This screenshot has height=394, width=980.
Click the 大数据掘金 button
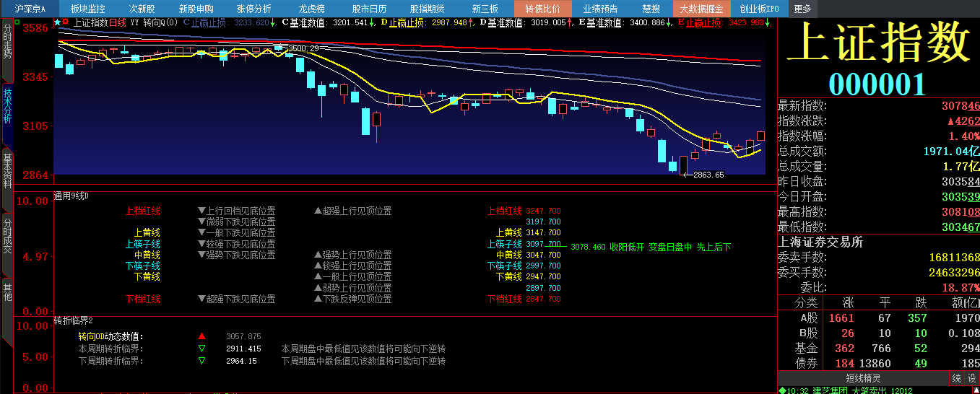click(x=701, y=9)
